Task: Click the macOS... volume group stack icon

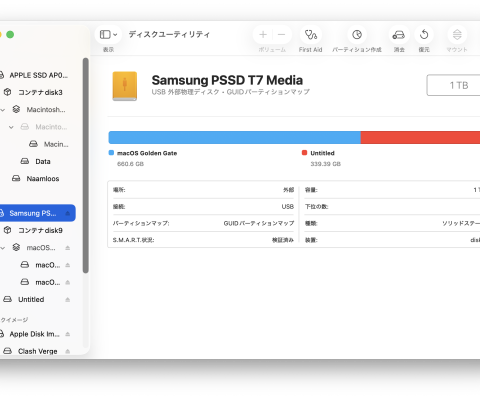Action: click(x=16, y=247)
